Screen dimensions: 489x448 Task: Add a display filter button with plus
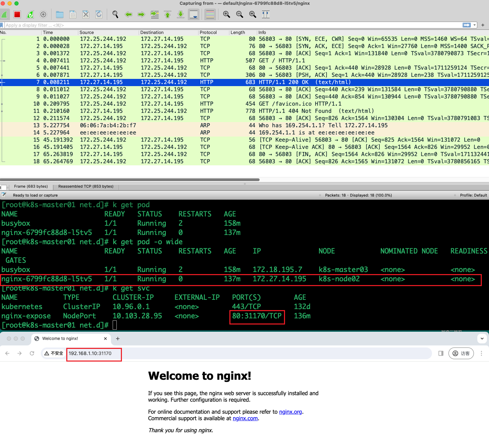point(483,25)
